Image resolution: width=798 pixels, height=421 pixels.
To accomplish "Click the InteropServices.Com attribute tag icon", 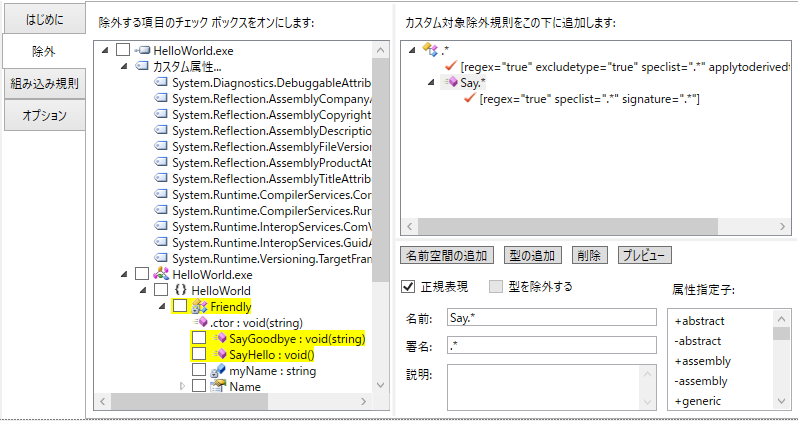I will [161, 226].
